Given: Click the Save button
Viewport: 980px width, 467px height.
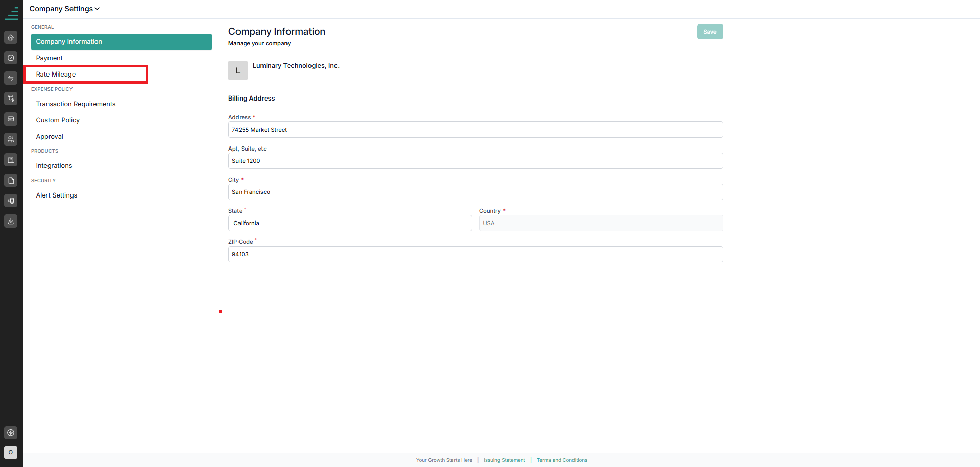Looking at the screenshot, I should (710, 32).
